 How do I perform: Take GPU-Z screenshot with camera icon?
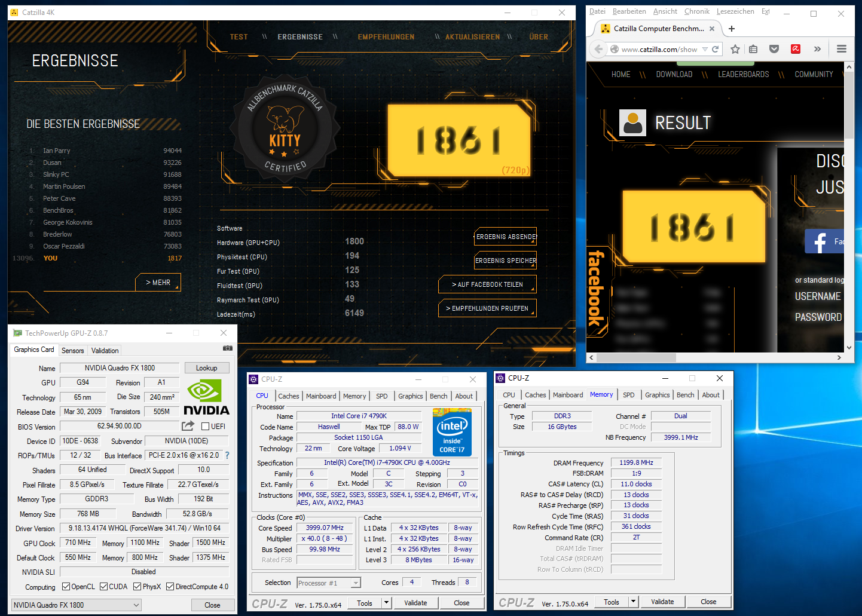[x=228, y=348]
